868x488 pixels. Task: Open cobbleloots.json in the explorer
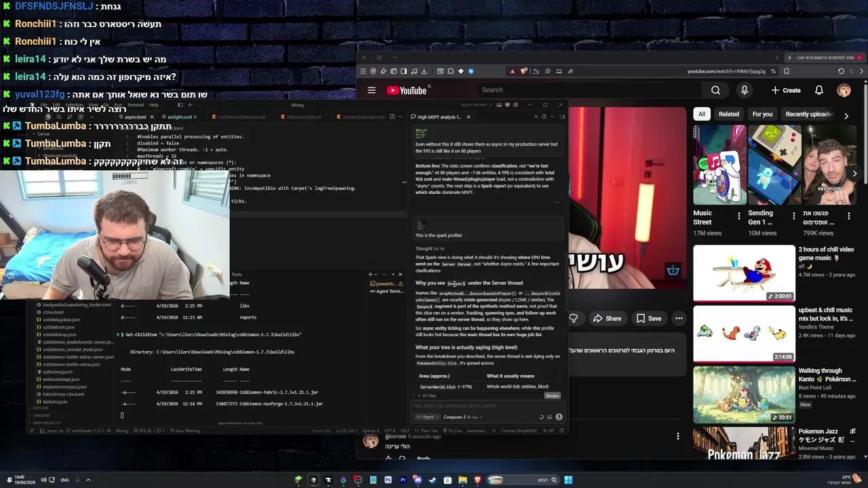tap(58, 327)
